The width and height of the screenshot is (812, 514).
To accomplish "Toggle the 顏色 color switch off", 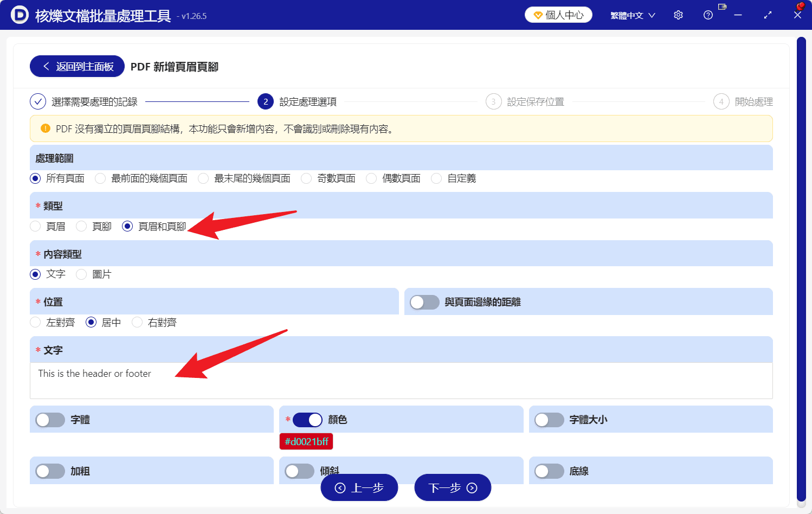I will 307,420.
